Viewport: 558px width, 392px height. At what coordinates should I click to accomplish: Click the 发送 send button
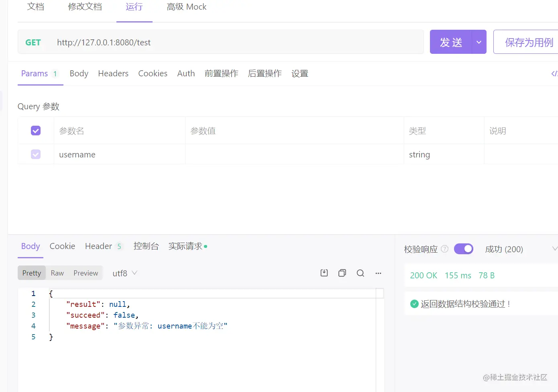(451, 42)
